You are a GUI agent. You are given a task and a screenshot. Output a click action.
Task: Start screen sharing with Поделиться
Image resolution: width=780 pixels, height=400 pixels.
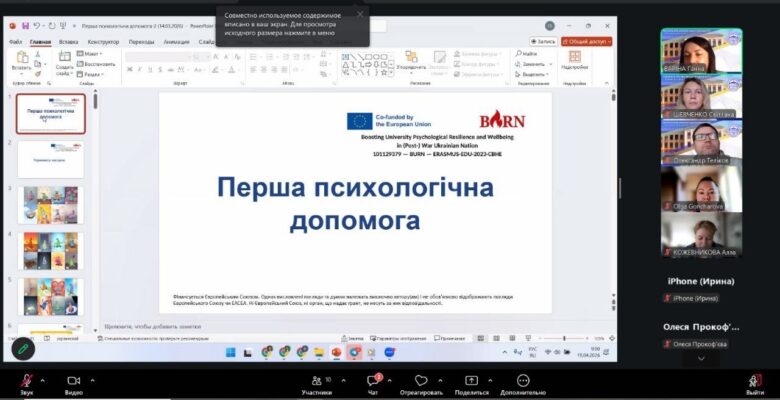click(x=471, y=381)
